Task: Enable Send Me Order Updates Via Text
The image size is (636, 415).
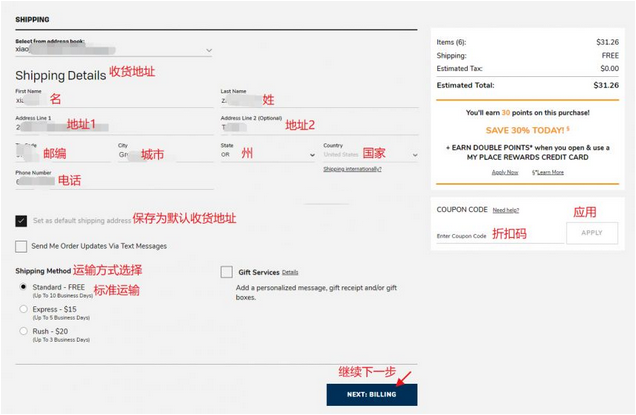Action: tap(21, 246)
